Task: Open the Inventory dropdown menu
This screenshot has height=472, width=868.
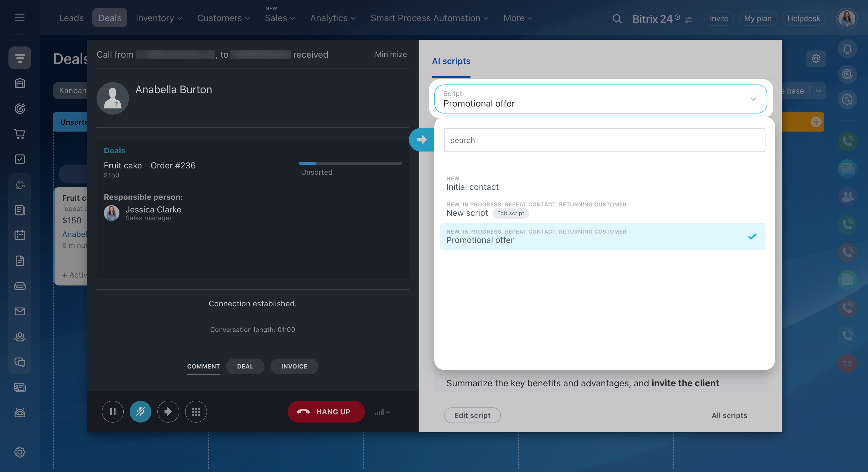Action: coord(159,18)
